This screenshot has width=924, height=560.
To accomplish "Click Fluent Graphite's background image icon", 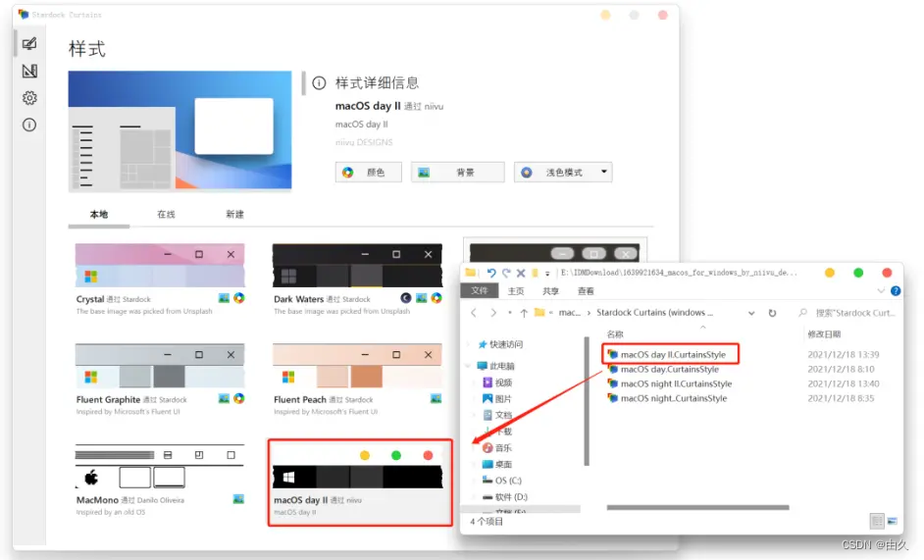I will point(224,399).
